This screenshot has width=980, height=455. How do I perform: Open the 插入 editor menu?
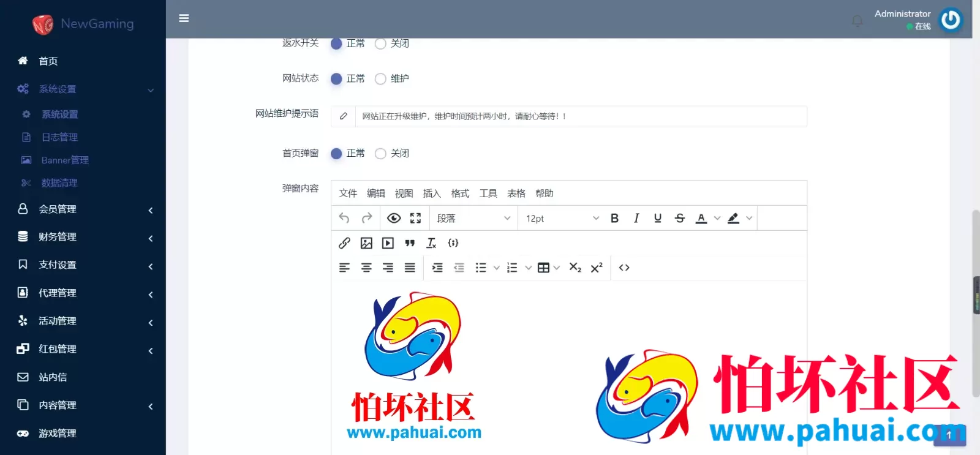[x=432, y=194]
